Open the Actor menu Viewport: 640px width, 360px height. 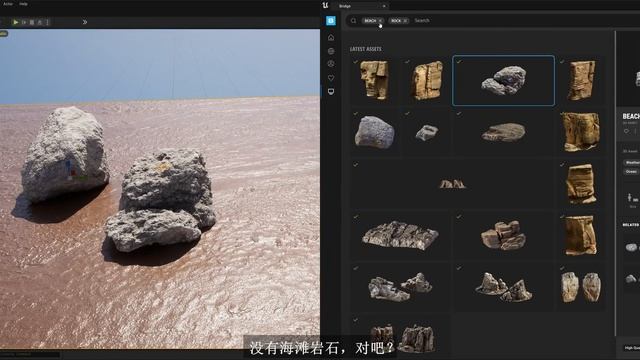coord(8,4)
